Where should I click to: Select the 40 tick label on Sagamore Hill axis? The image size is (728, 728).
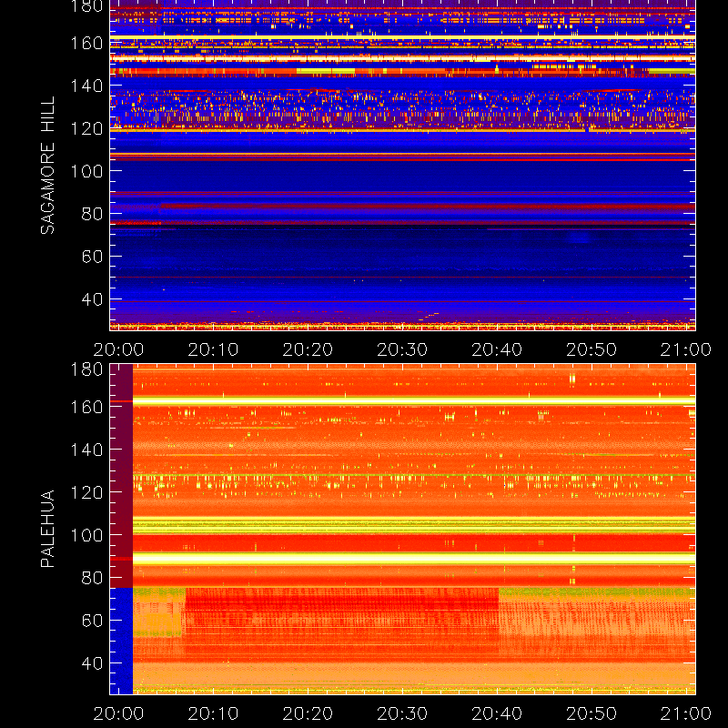pos(92,299)
